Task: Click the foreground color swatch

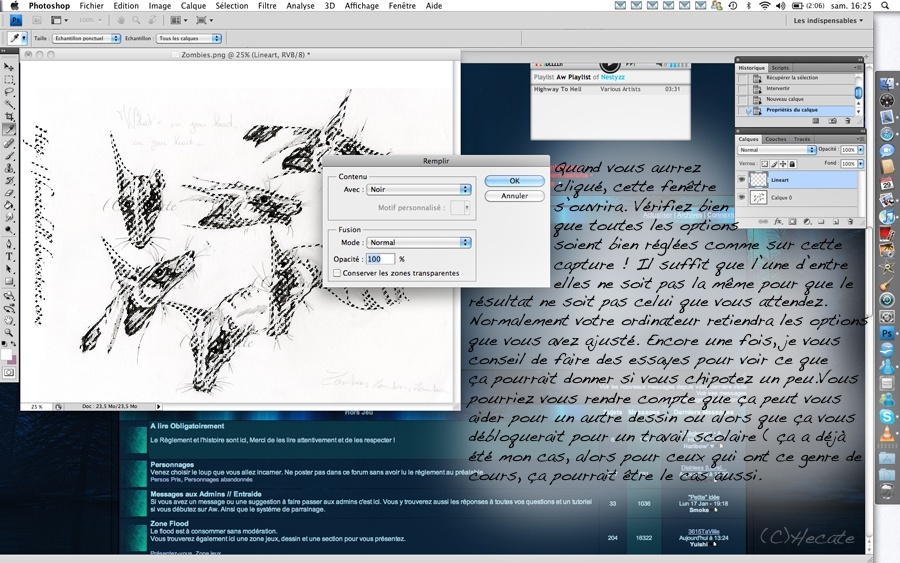Action: (6, 355)
